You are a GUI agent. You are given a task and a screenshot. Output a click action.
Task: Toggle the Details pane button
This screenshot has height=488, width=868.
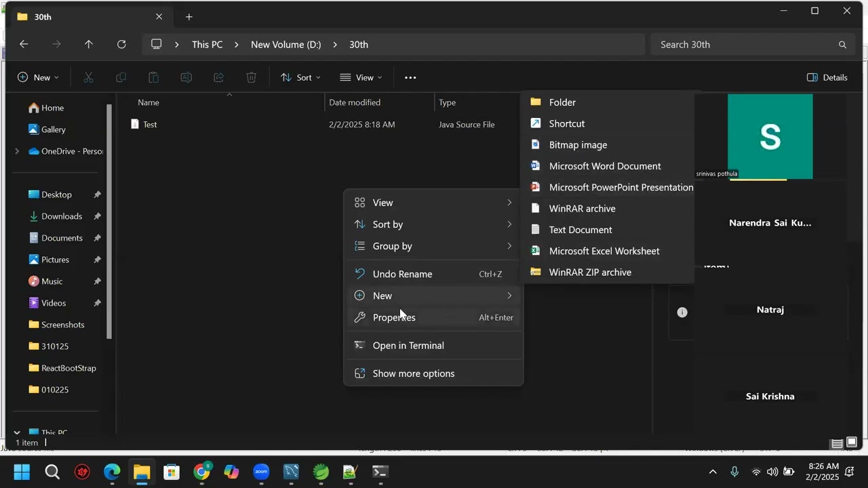[827, 78]
